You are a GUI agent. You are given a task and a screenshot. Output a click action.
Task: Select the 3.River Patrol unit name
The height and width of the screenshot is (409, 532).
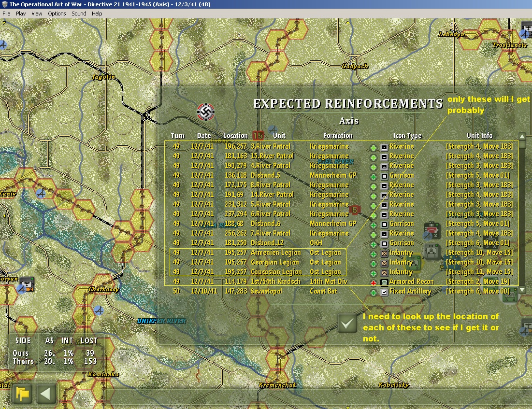(271, 146)
